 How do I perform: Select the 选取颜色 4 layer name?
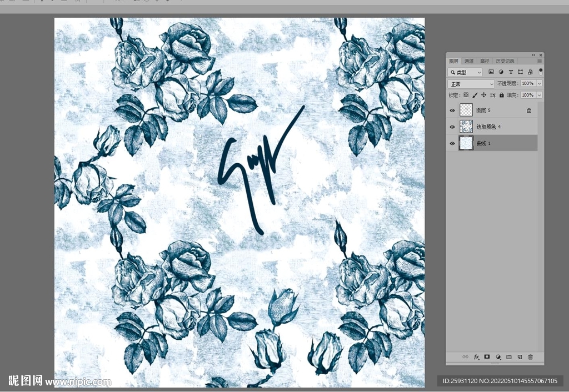(488, 127)
